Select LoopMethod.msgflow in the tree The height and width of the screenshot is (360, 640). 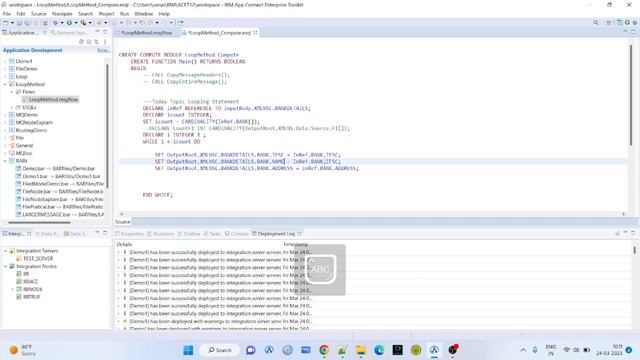[50, 100]
